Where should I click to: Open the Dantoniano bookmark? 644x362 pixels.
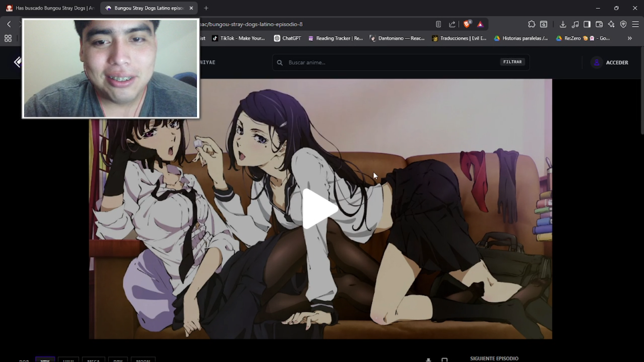click(x=397, y=38)
